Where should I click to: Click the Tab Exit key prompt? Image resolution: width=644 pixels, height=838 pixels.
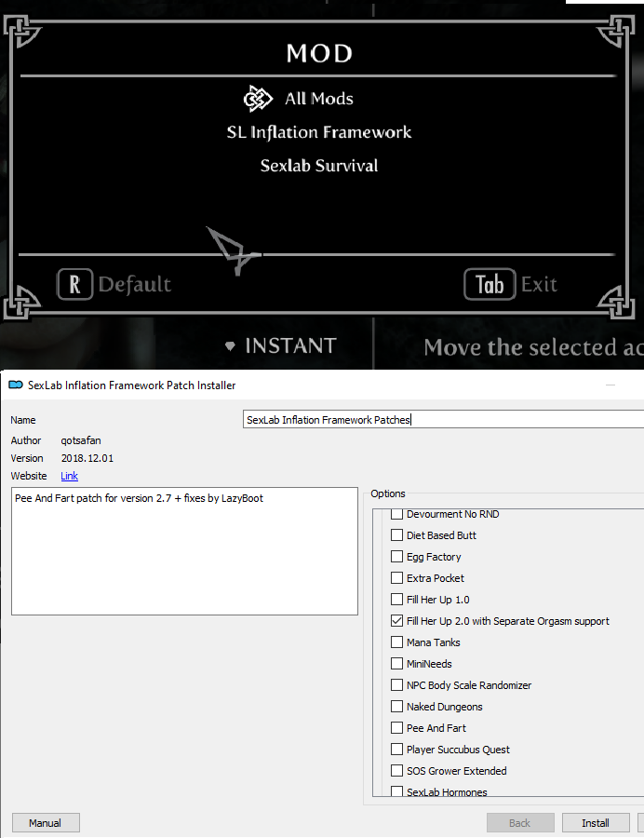[x=511, y=284]
